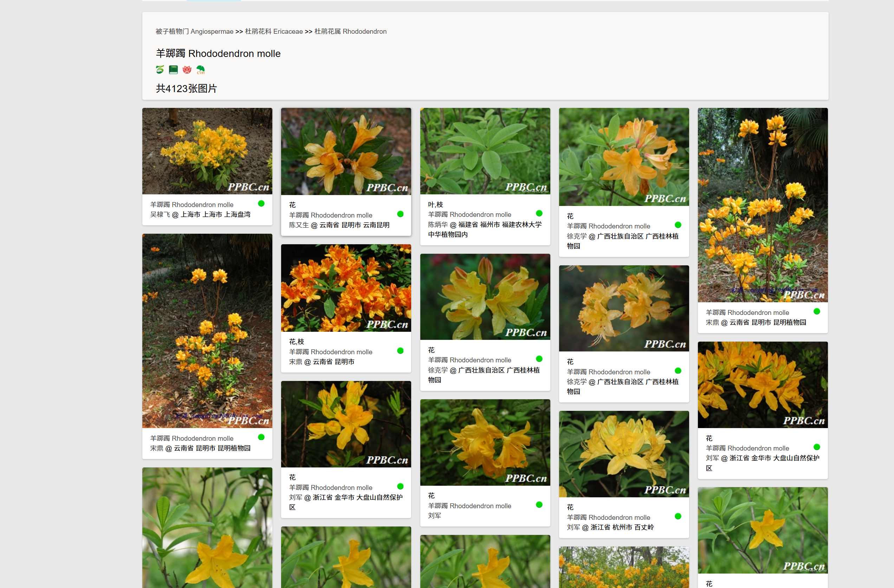Click 宋鼎 on the 花,枝 card
This screenshot has width=894, height=588.
tap(295, 362)
